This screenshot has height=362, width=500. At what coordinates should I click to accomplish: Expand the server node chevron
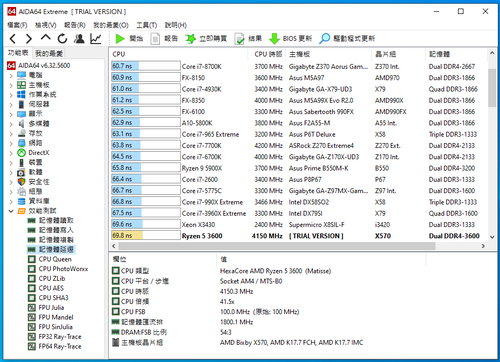click(x=11, y=104)
